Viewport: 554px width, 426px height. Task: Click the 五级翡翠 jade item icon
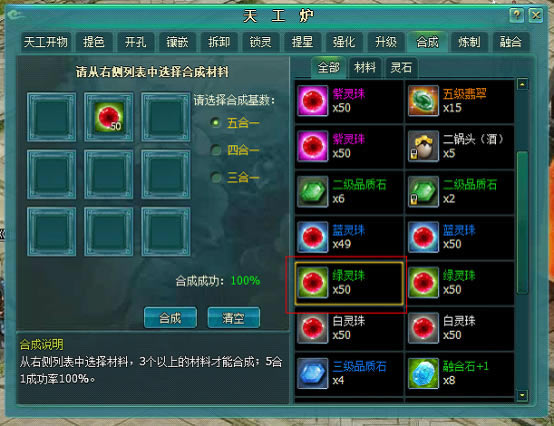pos(423,101)
